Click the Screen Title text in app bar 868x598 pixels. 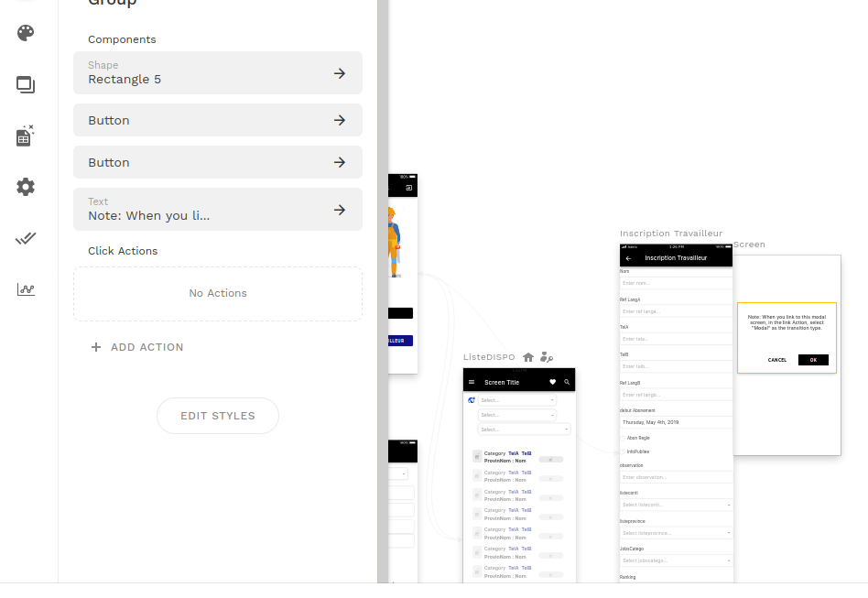(x=502, y=383)
